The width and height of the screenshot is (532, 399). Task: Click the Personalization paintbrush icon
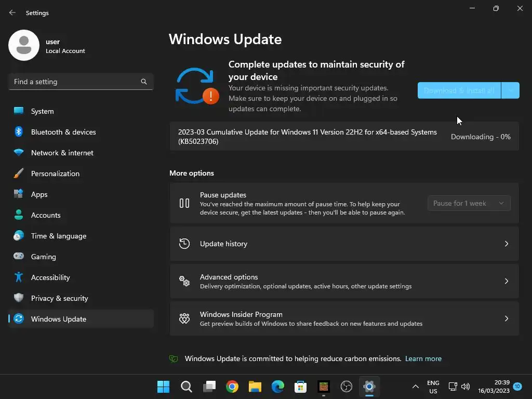tap(19, 173)
